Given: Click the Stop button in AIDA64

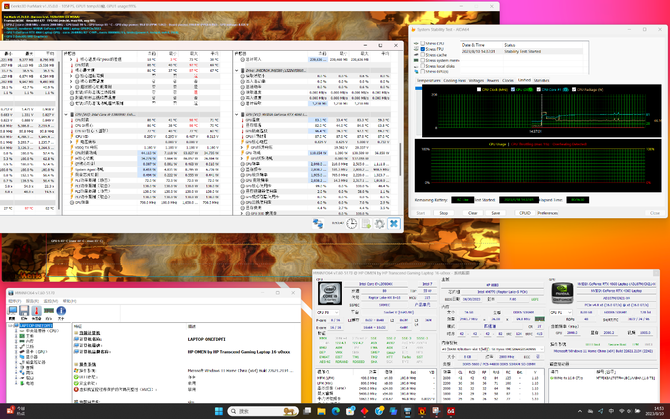Looking at the screenshot, I should [x=444, y=213].
